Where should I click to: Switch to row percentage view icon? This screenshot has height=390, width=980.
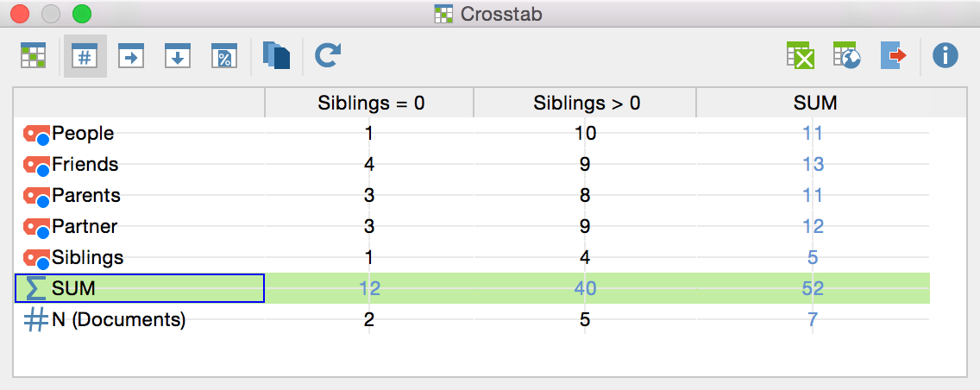coord(131,55)
